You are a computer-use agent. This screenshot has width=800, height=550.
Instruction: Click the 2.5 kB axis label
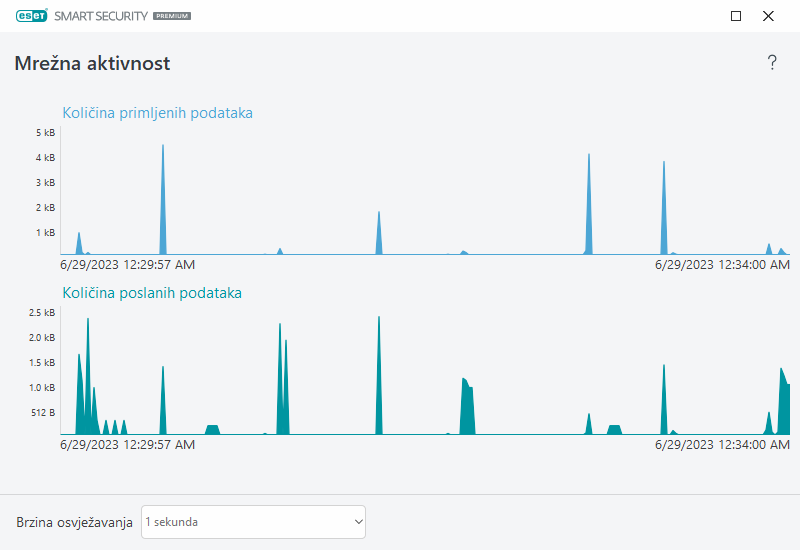pos(41,313)
